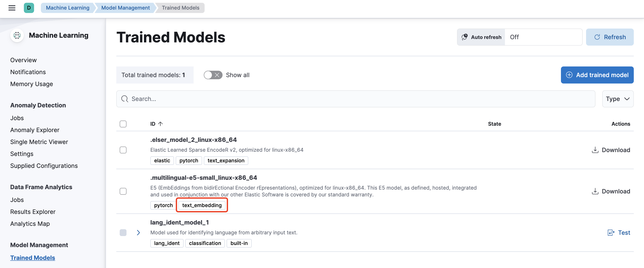Image resolution: width=644 pixels, height=268 pixels.
Task: Select the .elser_model_2_linux-x86_64 row checkbox
Action: click(123, 150)
